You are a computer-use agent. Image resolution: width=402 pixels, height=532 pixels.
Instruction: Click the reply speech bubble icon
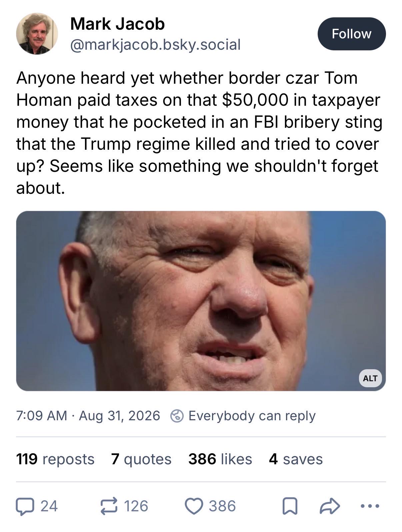[25, 506]
